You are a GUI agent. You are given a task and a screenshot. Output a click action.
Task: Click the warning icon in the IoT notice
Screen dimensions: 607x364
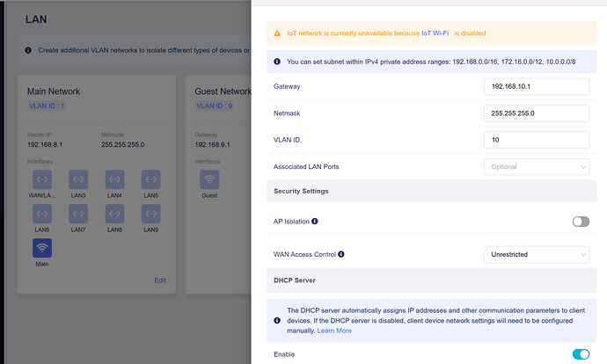coord(277,33)
